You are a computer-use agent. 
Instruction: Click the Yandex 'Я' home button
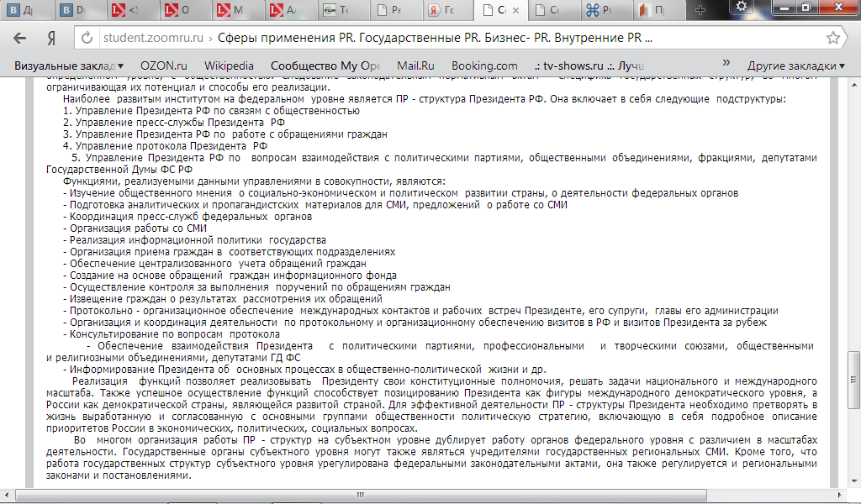(x=51, y=39)
